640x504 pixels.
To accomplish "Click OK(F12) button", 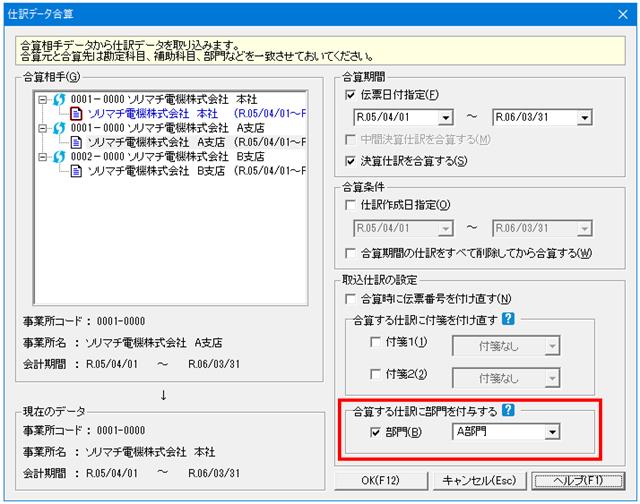I will pos(381,481).
